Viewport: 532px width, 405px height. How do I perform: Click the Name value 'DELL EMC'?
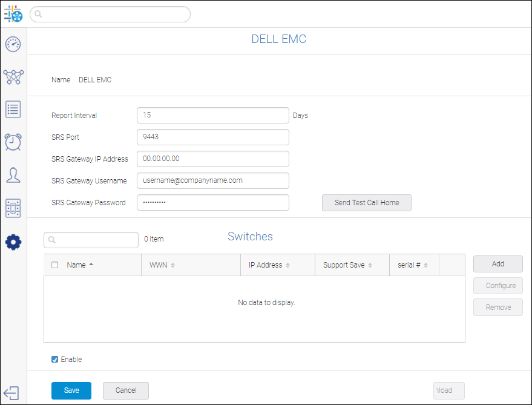pyautogui.click(x=95, y=80)
